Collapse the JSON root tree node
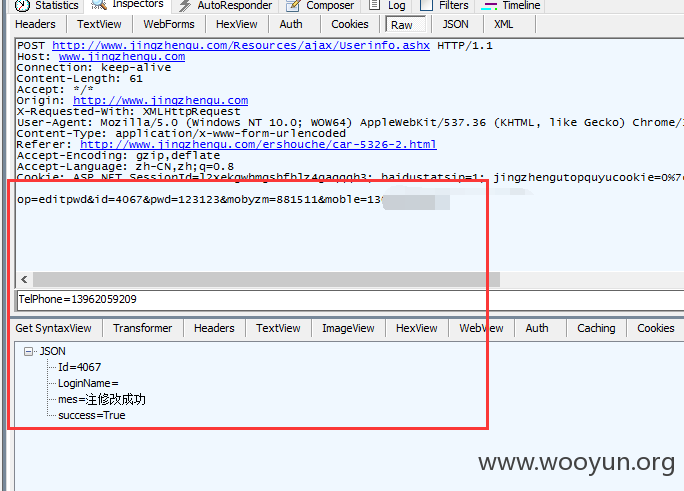This screenshot has height=491, width=684. click(28, 351)
